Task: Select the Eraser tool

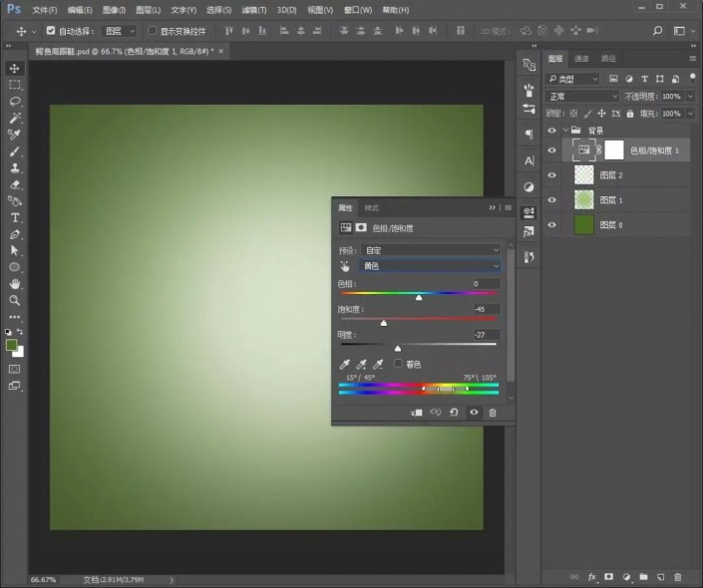Action: (14, 184)
